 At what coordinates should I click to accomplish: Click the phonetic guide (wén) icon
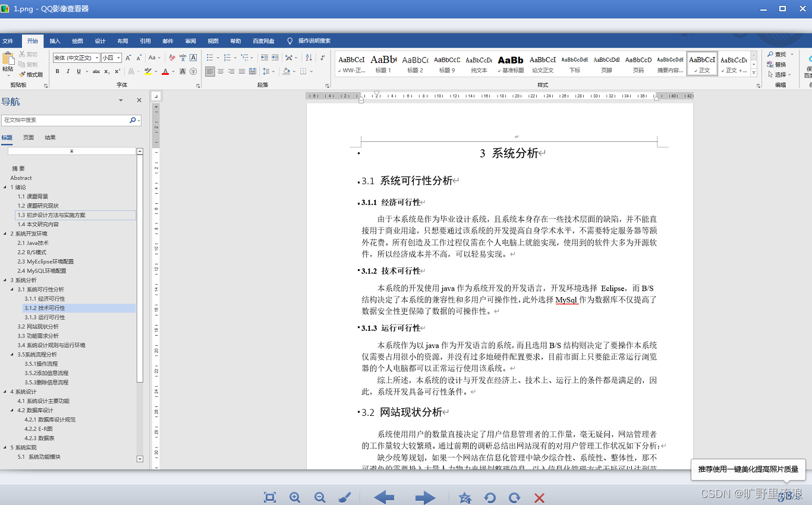[182, 58]
